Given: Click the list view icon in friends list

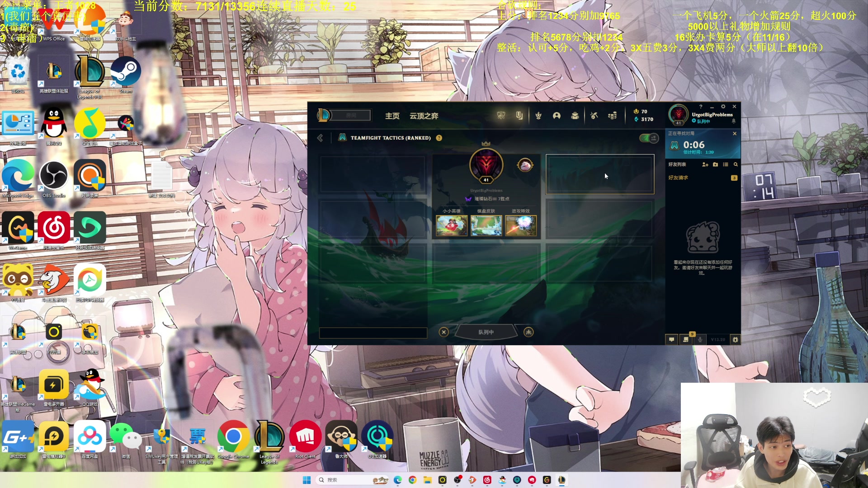Looking at the screenshot, I should coord(726,164).
